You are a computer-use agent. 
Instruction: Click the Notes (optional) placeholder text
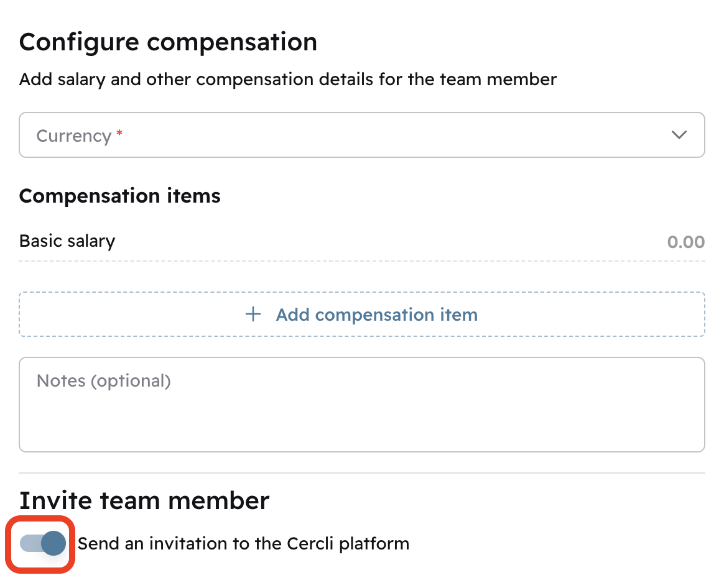[x=103, y=380]
